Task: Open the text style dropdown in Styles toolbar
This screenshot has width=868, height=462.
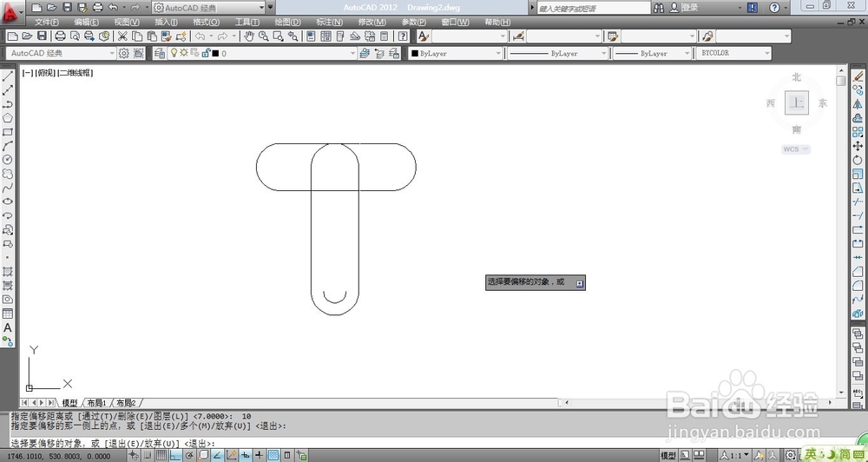Action: [x=470, y=36]
